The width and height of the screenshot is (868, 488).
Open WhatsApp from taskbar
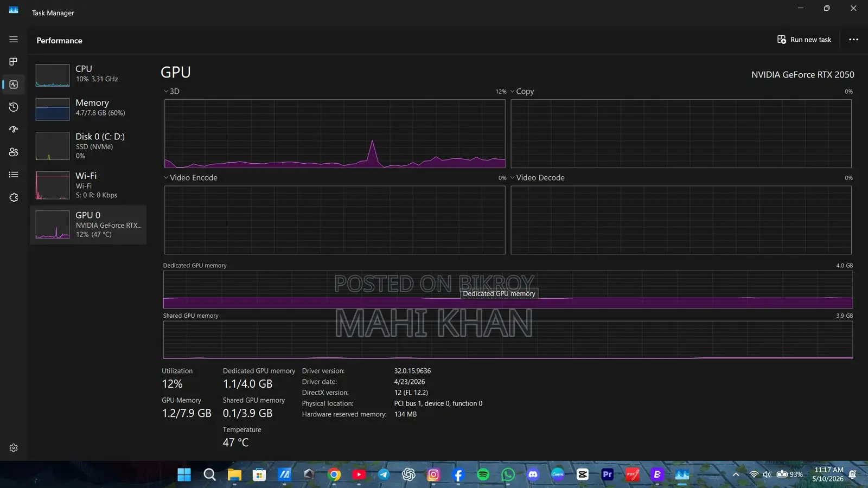(x=508, y=474)
